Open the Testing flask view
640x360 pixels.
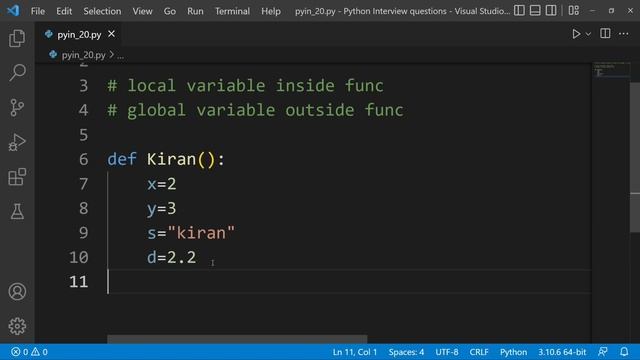pyautogui.click(x=17, y=211)
